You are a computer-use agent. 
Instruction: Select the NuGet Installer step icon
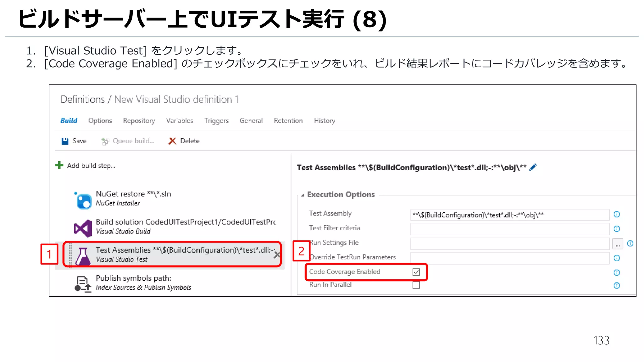tap(83, 200)
